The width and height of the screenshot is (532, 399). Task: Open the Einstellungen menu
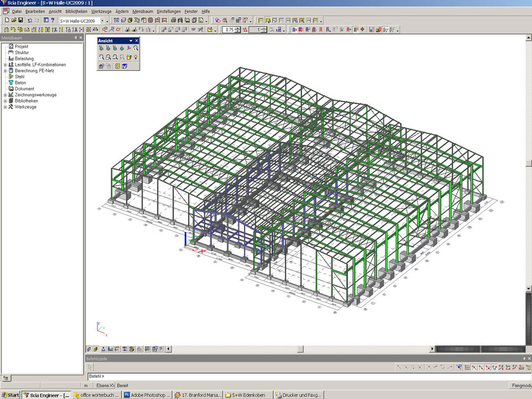point(168,11)
